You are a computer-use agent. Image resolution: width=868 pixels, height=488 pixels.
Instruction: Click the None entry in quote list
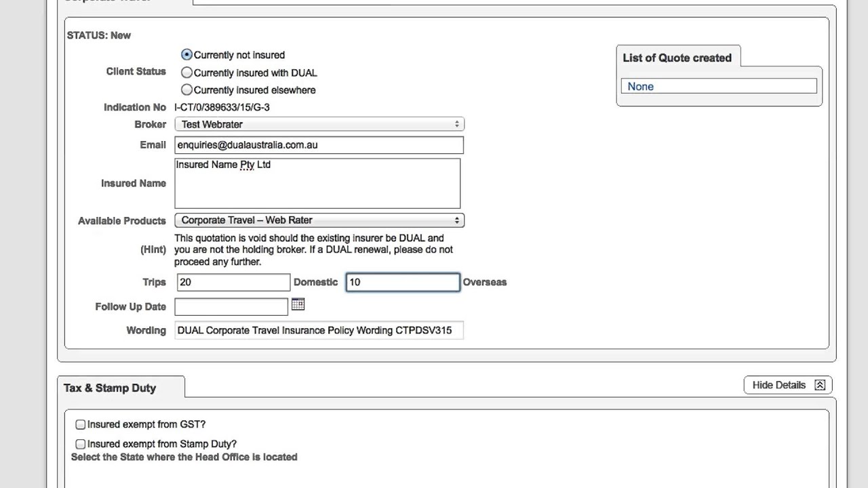pos(719,86)
